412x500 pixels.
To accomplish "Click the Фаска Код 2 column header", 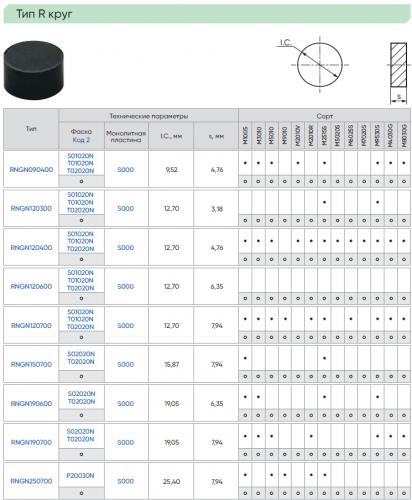I will pos(81,135).
